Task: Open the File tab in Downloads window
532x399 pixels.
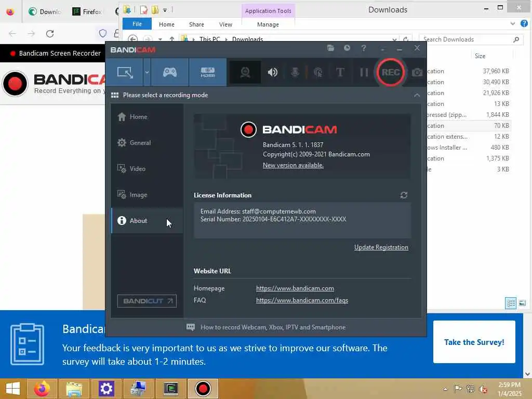Action: tap(137, 24)
